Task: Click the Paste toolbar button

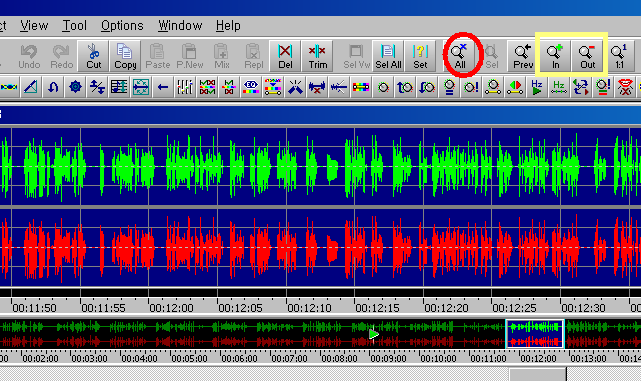Action: click(x=157, y=56)
